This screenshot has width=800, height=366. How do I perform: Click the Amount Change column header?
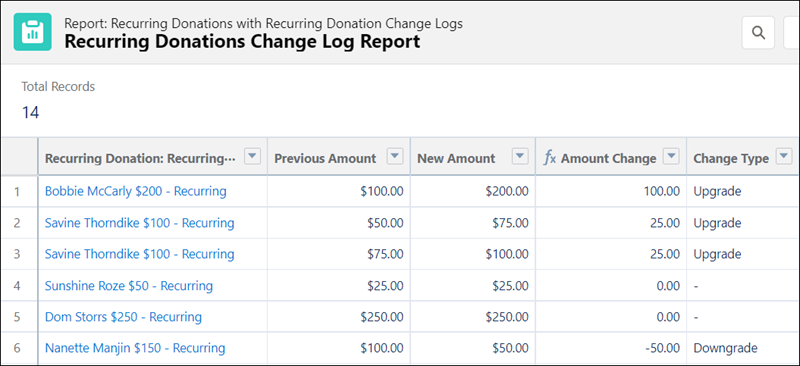pos(609,158)
